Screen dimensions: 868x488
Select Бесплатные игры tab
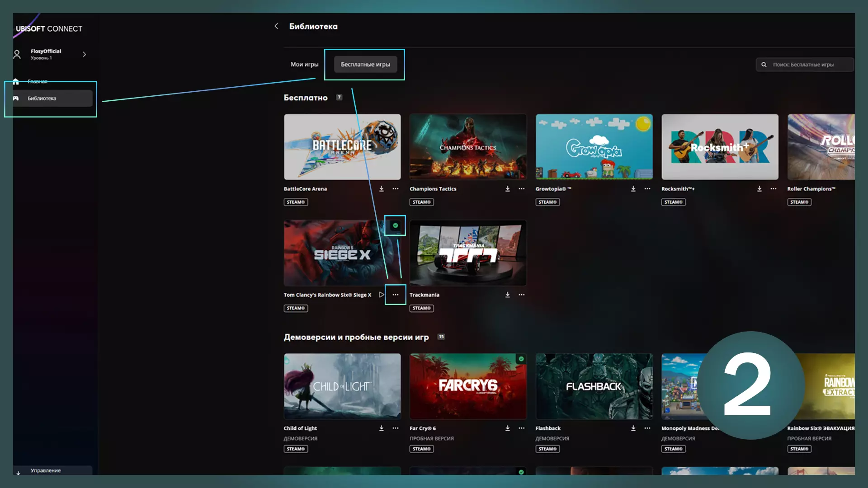click(365, 64)
